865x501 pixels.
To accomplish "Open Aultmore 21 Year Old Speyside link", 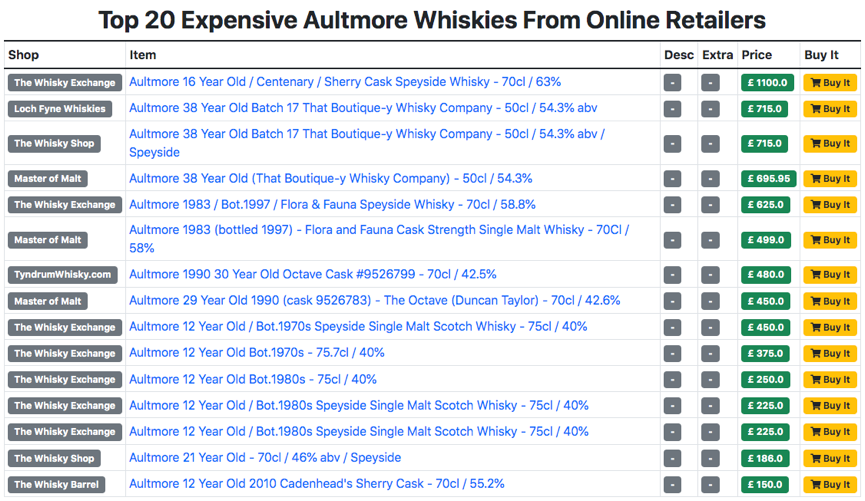I will (x=264, y=457).
